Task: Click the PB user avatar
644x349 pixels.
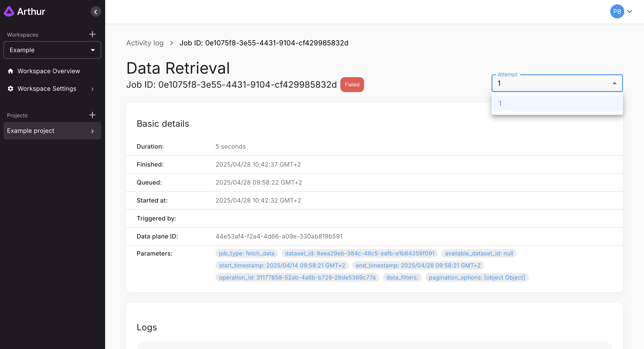Action: tap(617, 11)
